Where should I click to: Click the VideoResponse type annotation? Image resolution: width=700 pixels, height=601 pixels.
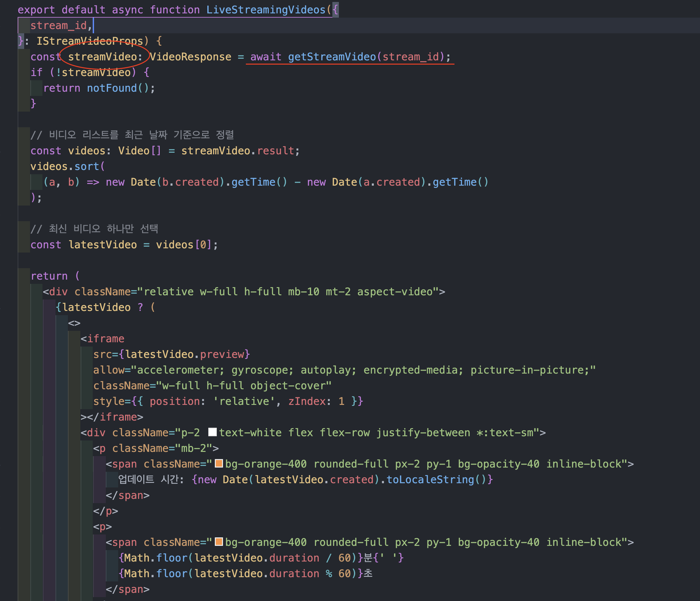(191, 57)
